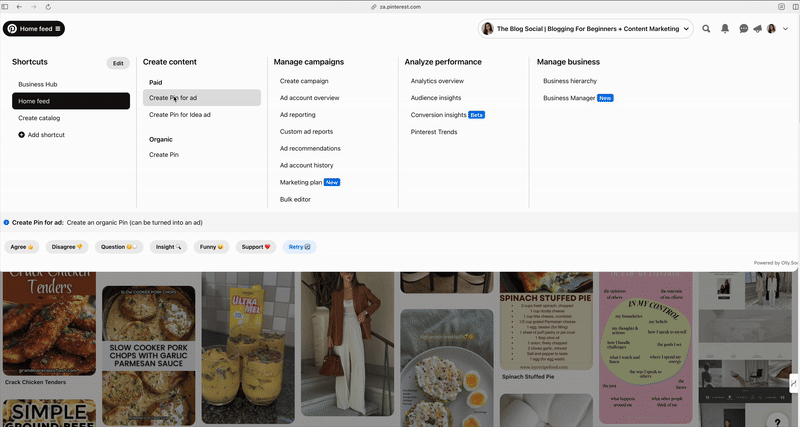Click the search magnifier icon
The height and width of the screenshot is (427, 800).
coord(706,29)
